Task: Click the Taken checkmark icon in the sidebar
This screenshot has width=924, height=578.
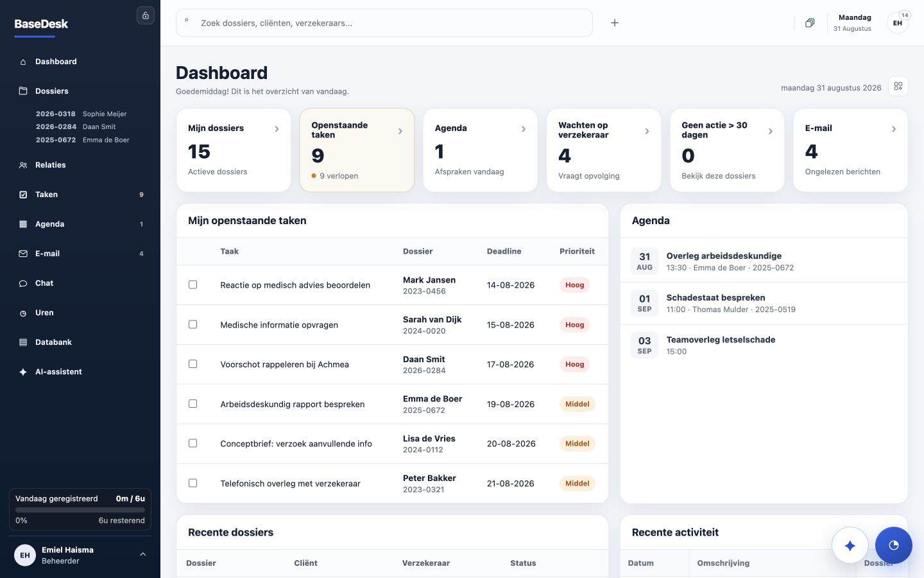Action: click(23, 195)
